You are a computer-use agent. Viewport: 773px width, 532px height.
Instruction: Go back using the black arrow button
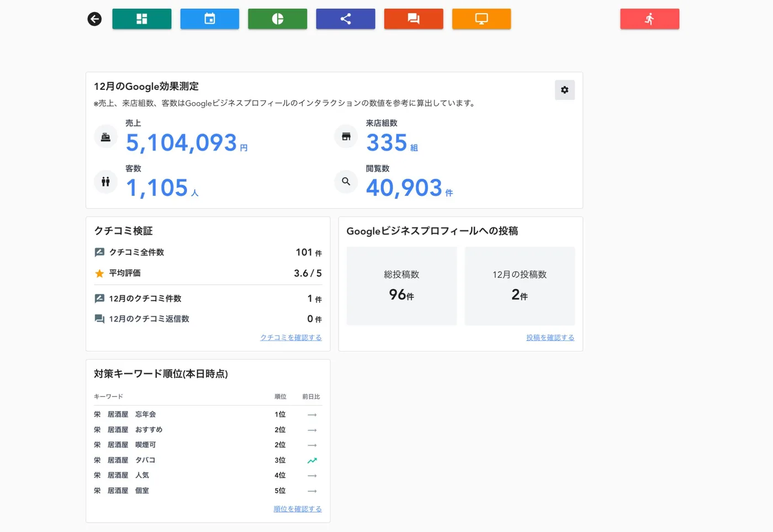tap(94, 19)
